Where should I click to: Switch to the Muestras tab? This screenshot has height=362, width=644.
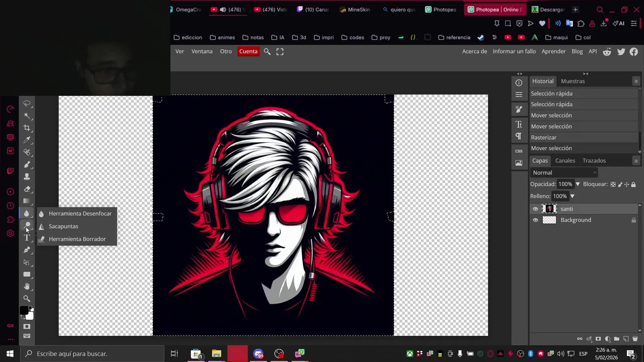pyautogui.click(x=573, y=81)
